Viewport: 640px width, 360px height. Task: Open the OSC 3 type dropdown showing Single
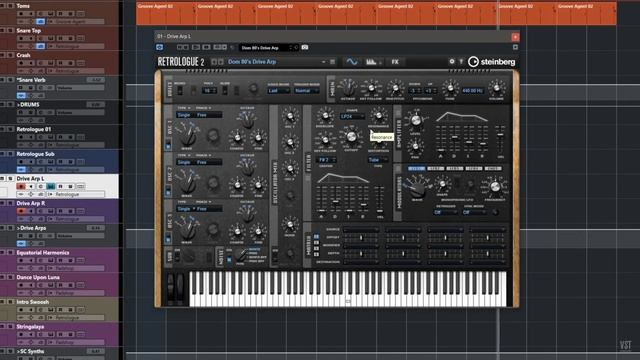click(185, 209)
